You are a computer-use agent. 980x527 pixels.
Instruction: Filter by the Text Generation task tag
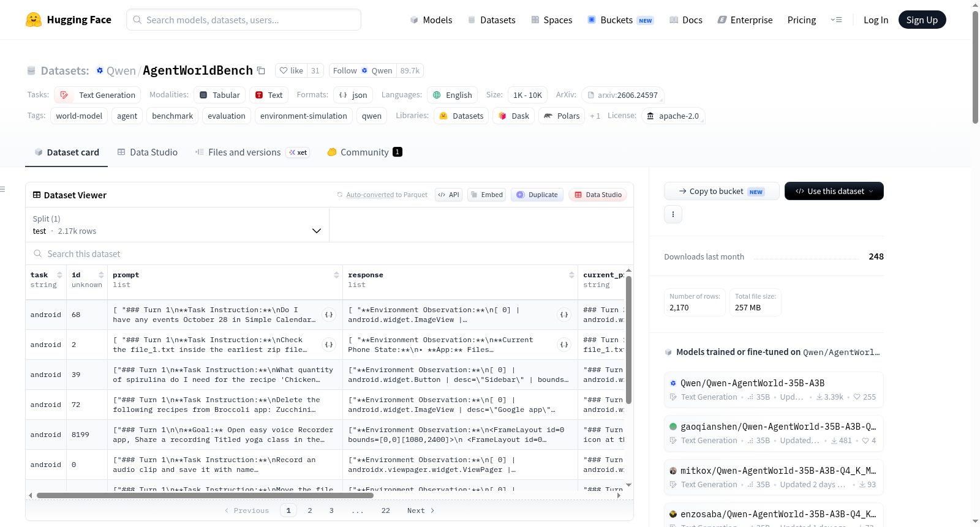97,95
